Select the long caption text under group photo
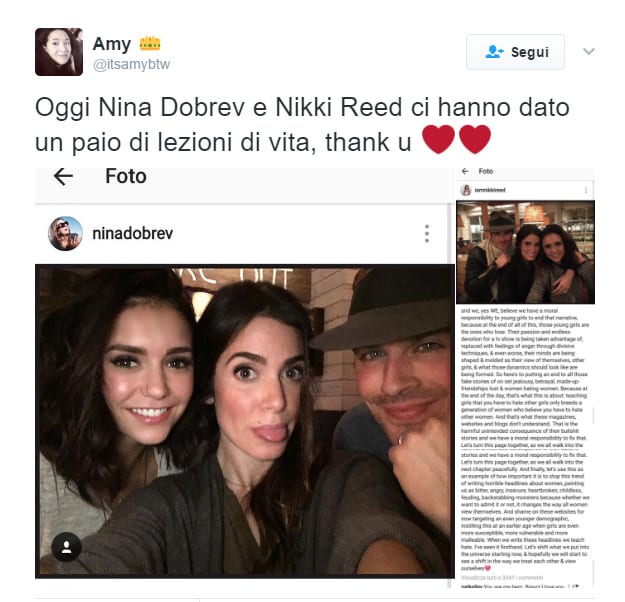 pos(525,439)
